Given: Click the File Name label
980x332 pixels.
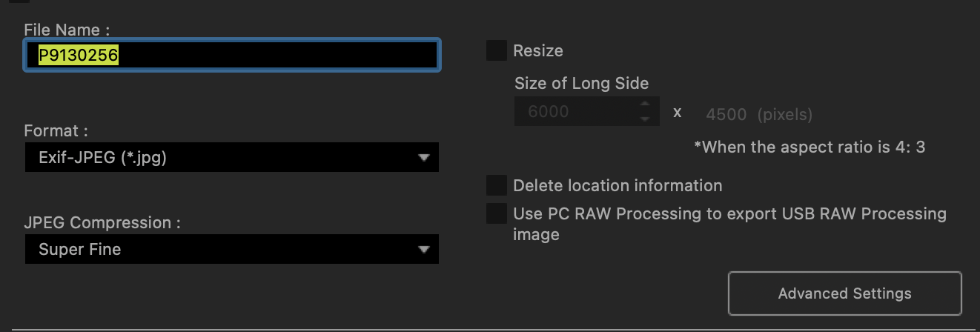Looking at the screenshot, I should [x=67, y=30].
